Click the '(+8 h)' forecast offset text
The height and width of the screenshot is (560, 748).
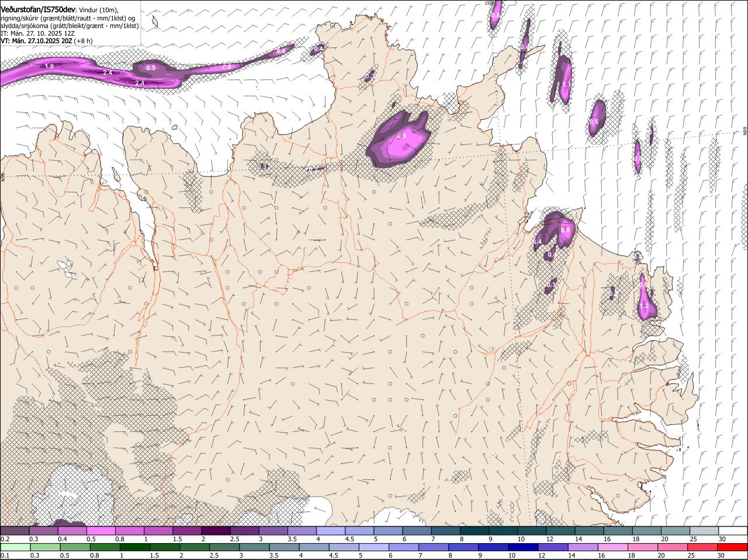click(x=84, y=41)
